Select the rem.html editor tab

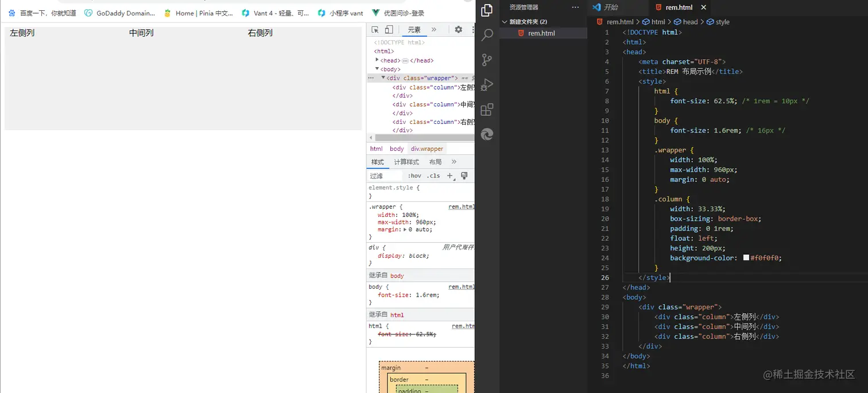[679, 7]
